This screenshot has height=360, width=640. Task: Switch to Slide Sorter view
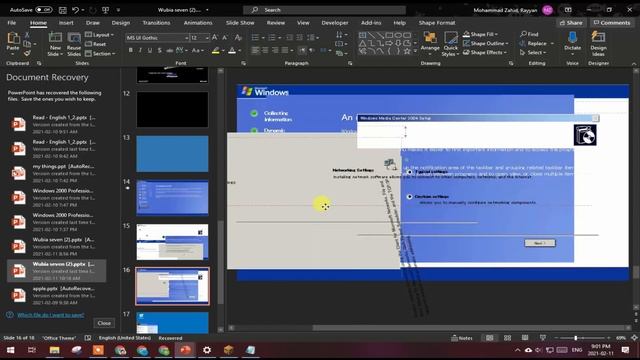(x=507, y=338)
